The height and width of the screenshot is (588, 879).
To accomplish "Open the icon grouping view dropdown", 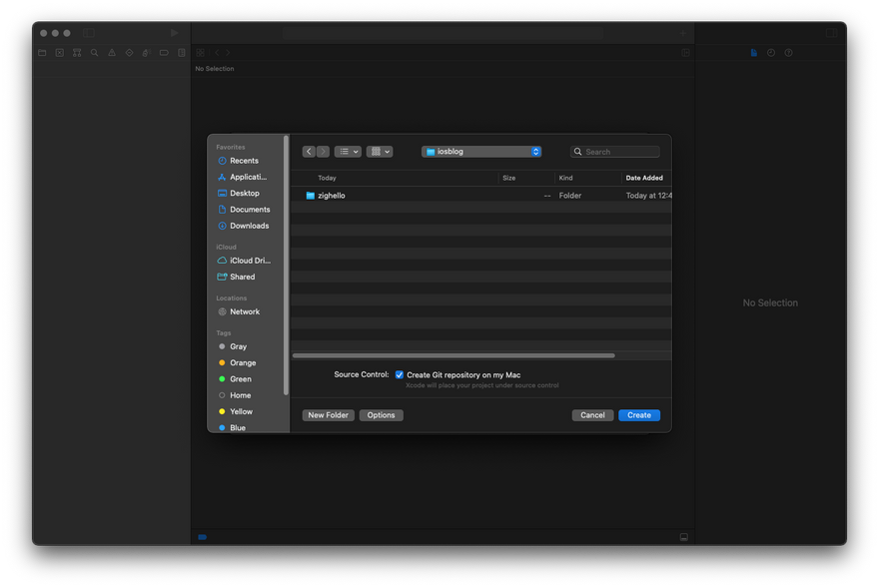I will pyautogui.click(x=380, y=152).
